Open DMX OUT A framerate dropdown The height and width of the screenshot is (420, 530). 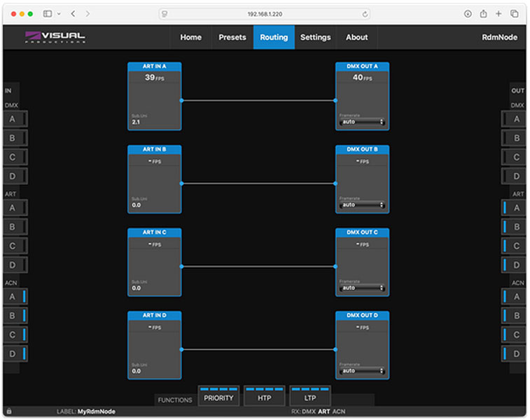coord(362,122)
